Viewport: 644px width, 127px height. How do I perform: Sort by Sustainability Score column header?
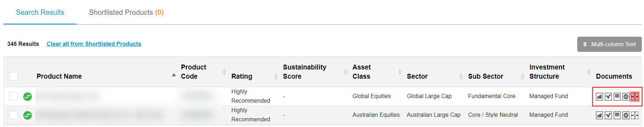pyautogui.click(x=305, y=72)
